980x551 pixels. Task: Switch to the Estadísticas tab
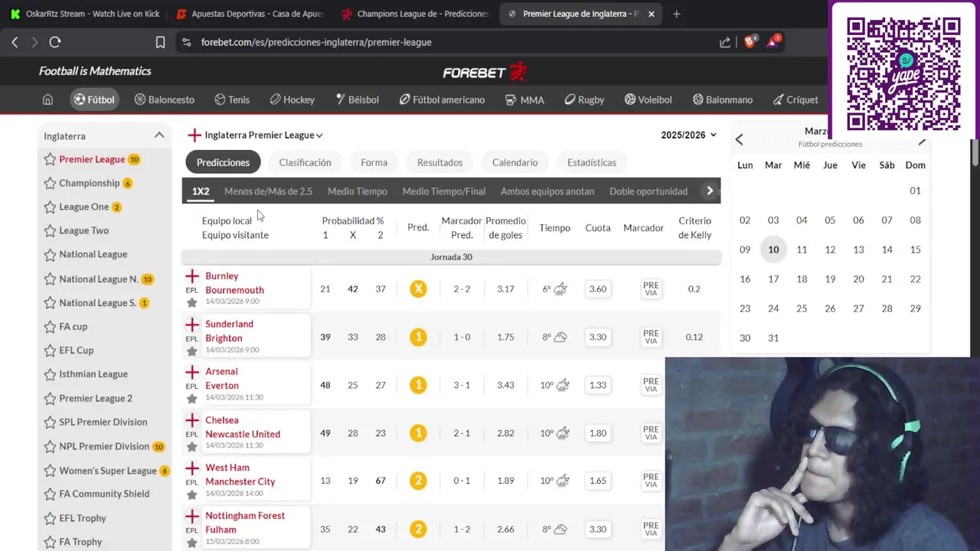pos(592,162)
